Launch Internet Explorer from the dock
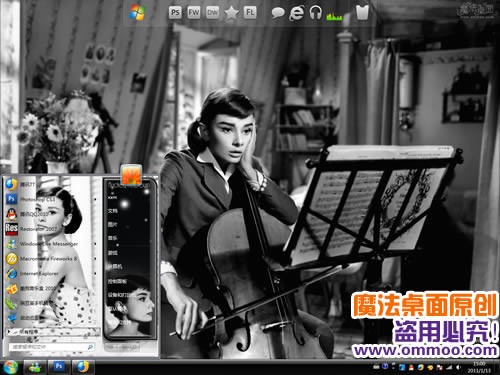Image resolution: width=500 pixels, height=375 pixels. pos(297,13)
